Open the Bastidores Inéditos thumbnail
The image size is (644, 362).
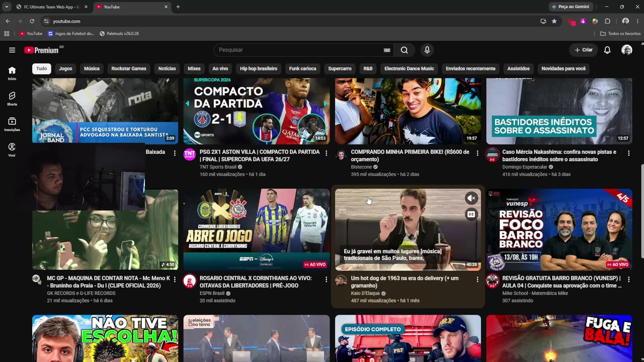pyautogui.click(x=559, y=111)
